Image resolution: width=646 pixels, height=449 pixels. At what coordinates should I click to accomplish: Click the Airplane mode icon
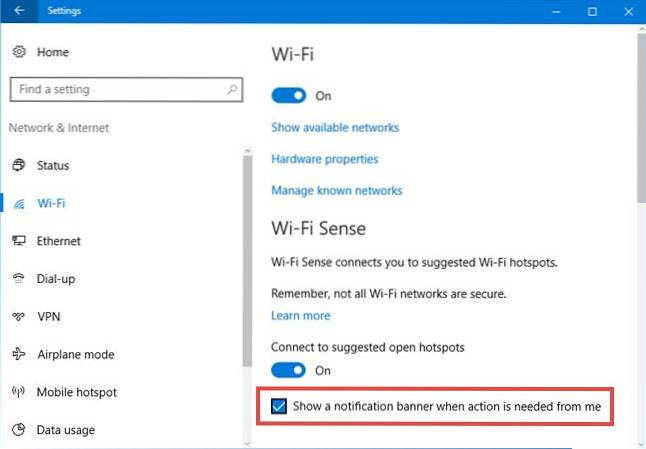[19, 354]
